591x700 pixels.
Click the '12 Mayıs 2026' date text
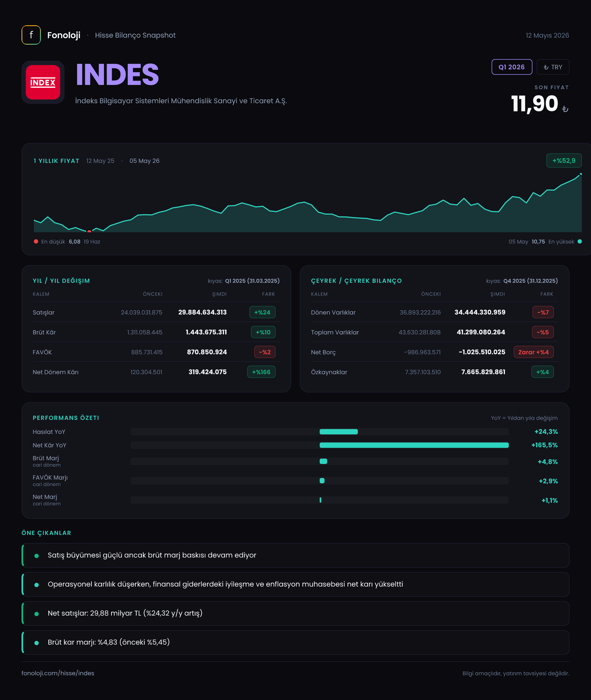coord(547,35)
